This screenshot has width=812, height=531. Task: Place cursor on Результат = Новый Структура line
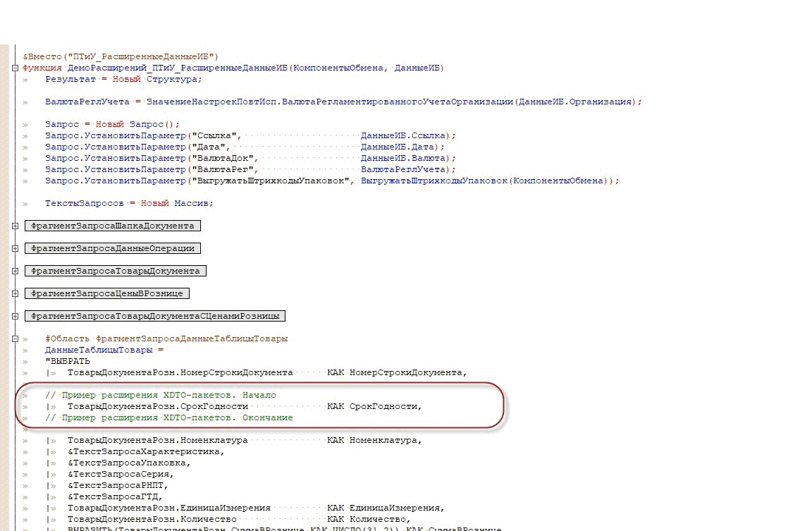click(x=123, y=79)
